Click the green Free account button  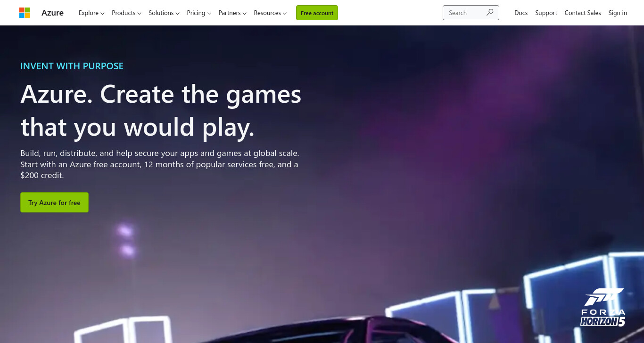[x=317, y=13]
